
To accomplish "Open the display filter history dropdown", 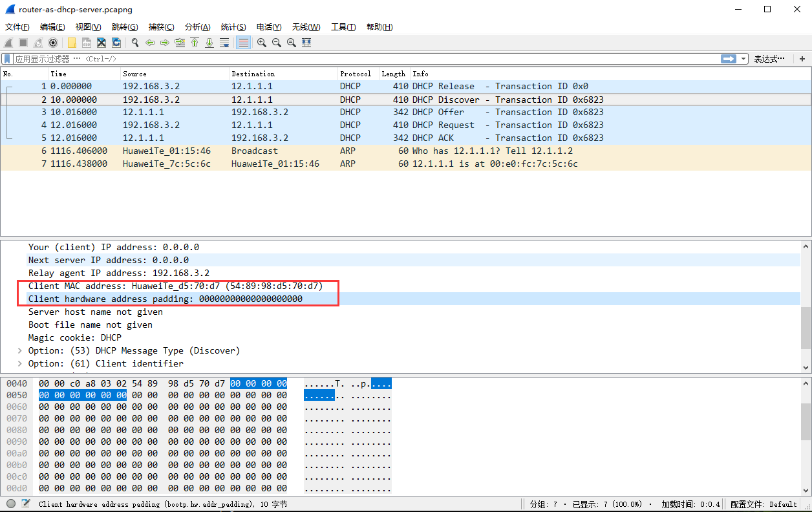I will point(743,59).
